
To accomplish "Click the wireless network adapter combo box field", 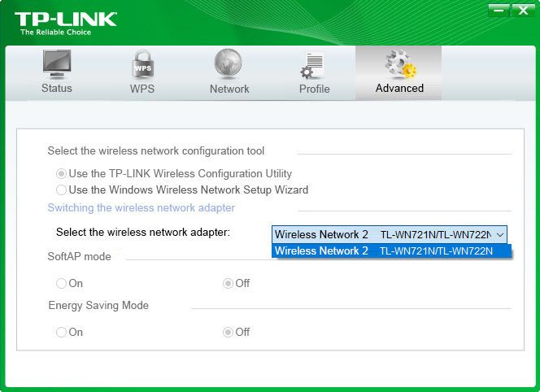I will (x=382, y=234).
